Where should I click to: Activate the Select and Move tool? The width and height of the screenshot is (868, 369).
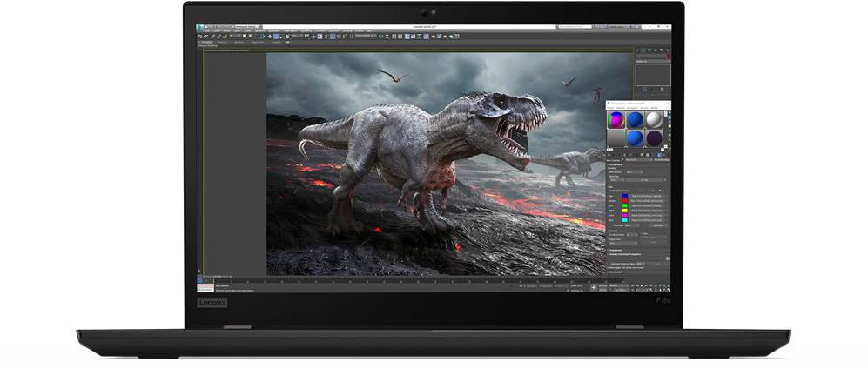click(271, 36)
